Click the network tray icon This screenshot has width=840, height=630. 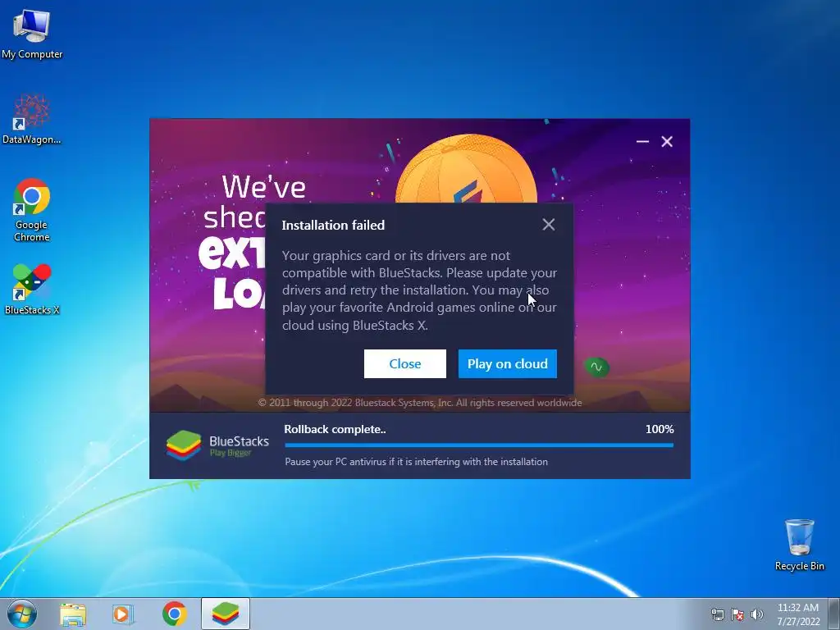pos(717,614)
